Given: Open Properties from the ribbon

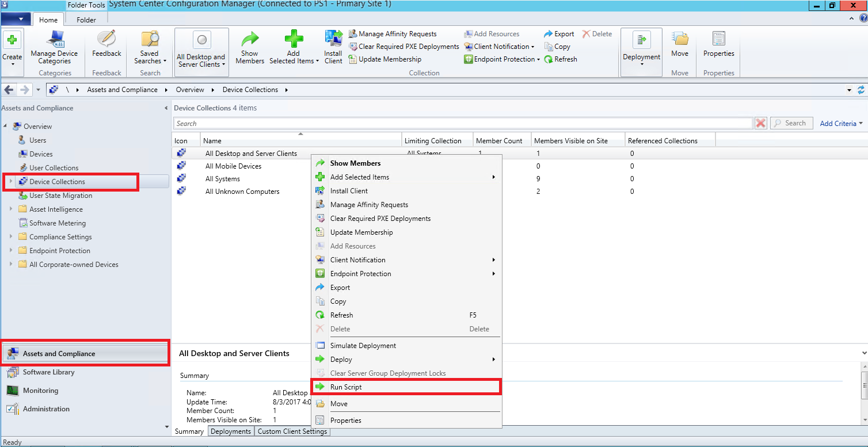Looking at the screenshot, I should coord(719,44).
